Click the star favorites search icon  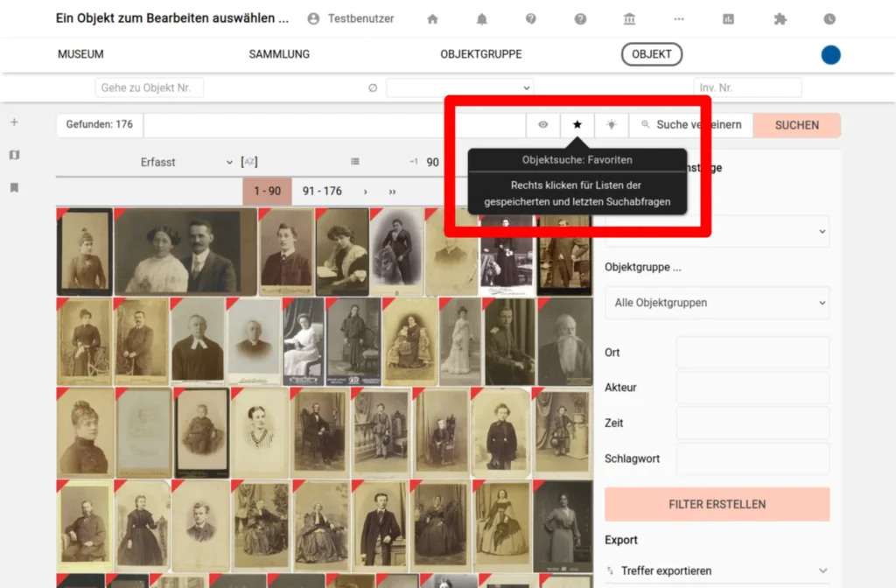577,124
